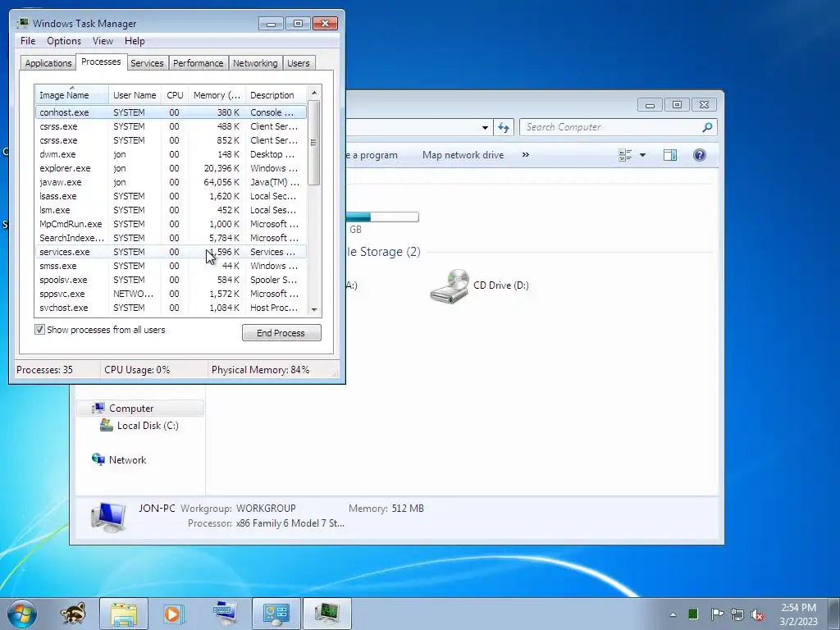This screenshot has width=840, height=630.
Task: Select the dwm.exe process row
Action: (171, 154)
